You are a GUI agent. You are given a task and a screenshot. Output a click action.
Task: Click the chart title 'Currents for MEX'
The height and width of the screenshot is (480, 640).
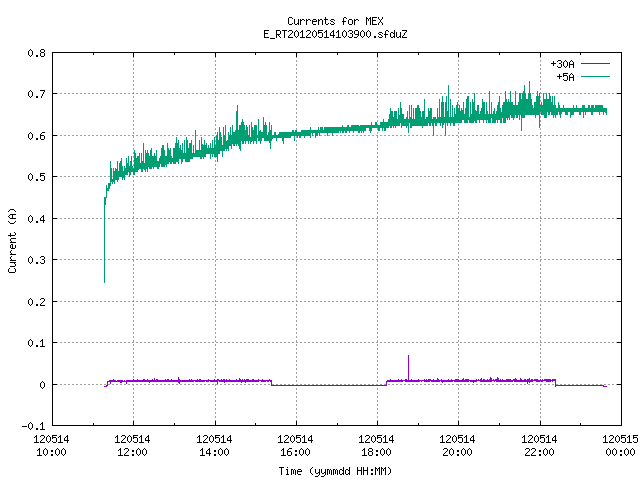tap(335, 21)
